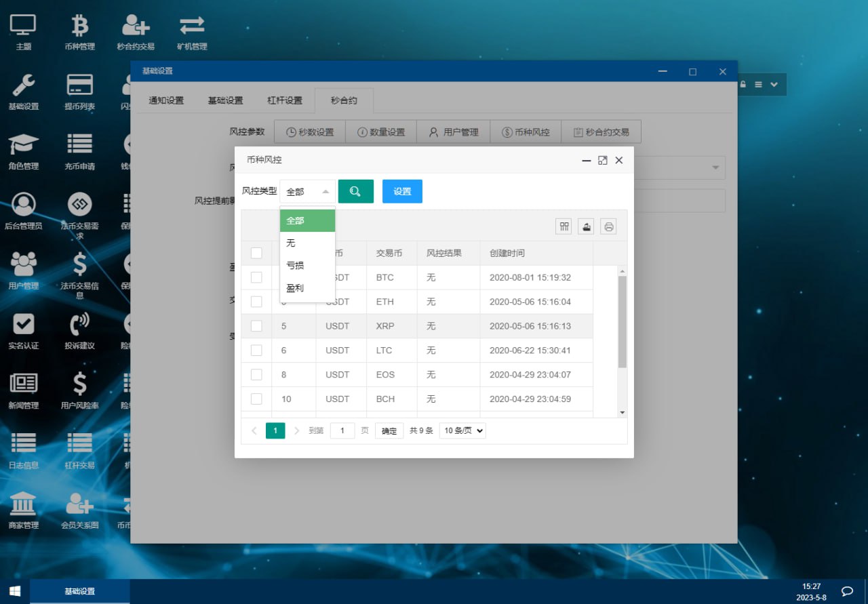Click the next page arrow
868x604 pixels.
pyautogui.click(x=296, y=430)
